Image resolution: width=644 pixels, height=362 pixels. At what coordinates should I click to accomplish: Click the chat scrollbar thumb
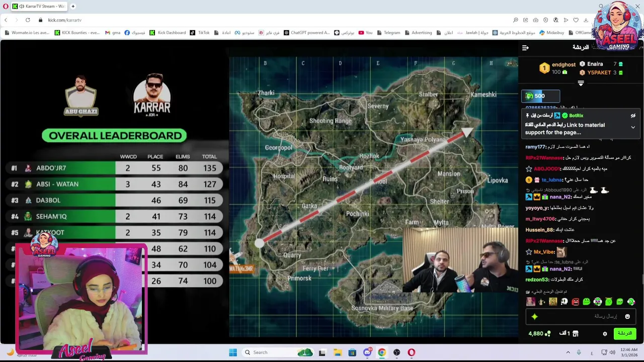pos(642,280)
